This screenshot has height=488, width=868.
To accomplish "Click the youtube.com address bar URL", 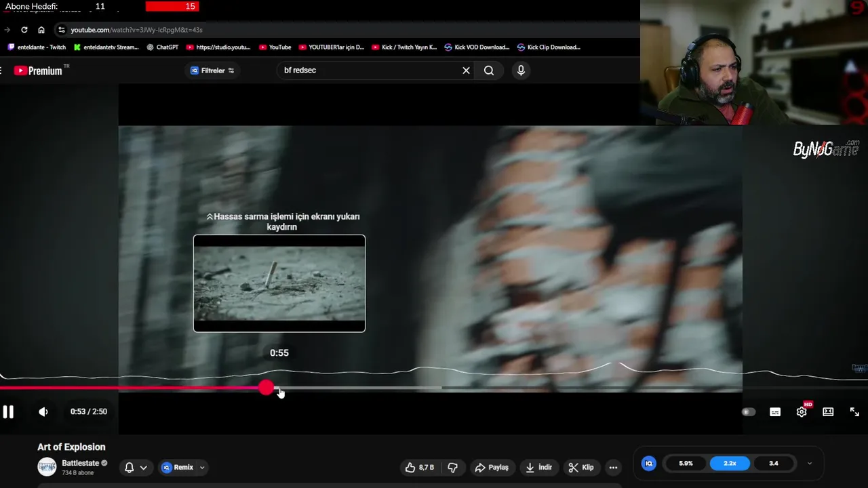I will [x=136, y=30].
